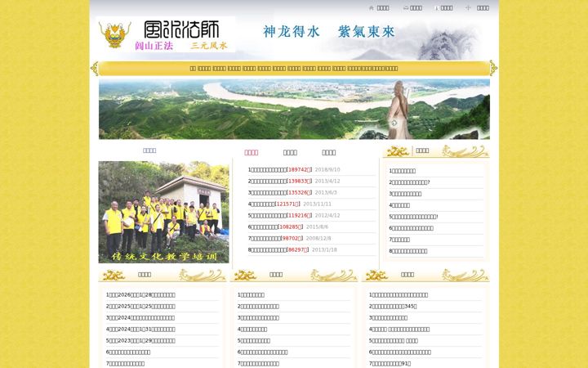Viewport: 588px width, 368px height.
Task: Open the article with 86297 views
Action: click(278, 249)
